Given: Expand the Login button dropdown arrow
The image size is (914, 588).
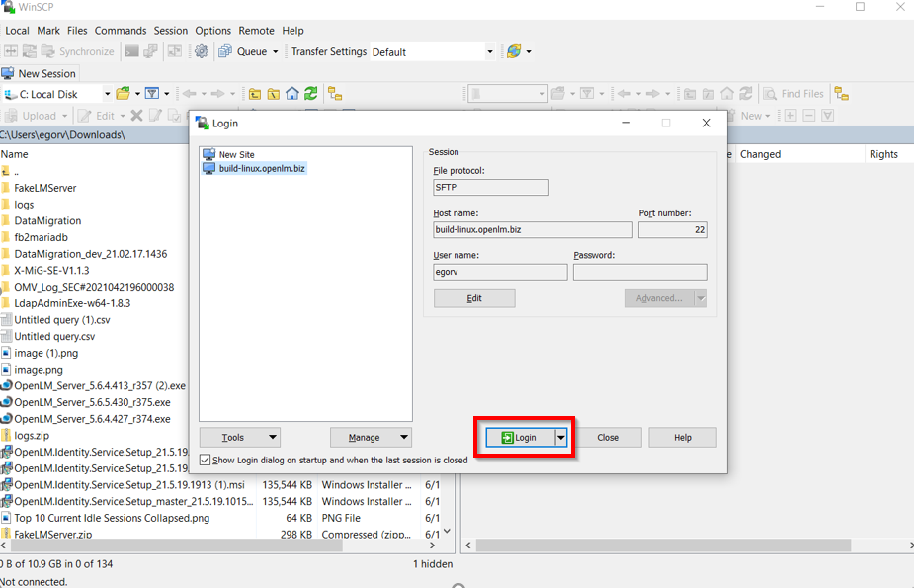Looking at the screenshot, I should point(560,437).
